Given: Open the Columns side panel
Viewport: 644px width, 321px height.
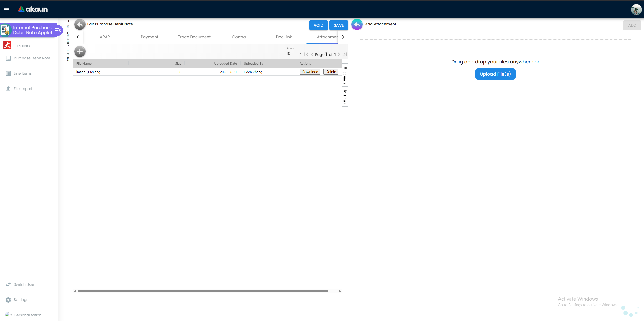Looking at the screenshot, I should [345, 75].
